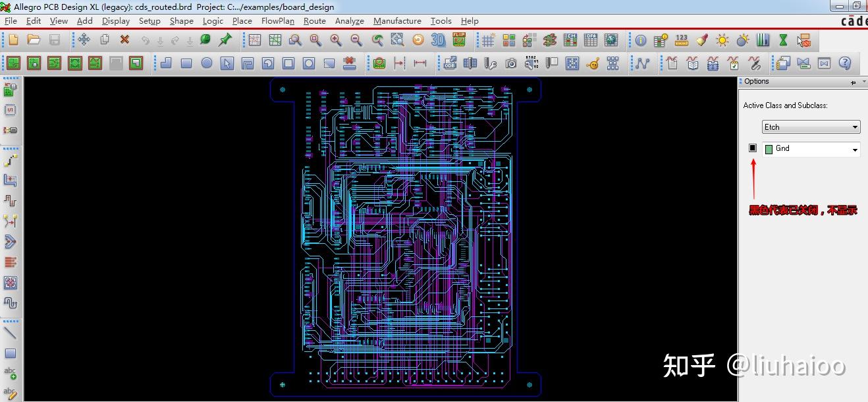Select the Delete tool

tap(124, 40)
